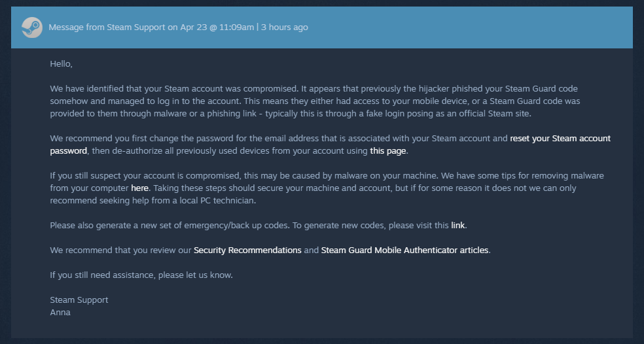644x344 pixels.
Task: Click the 'Apr 23 @ 11:09am' date text
Action: [217, 27]
